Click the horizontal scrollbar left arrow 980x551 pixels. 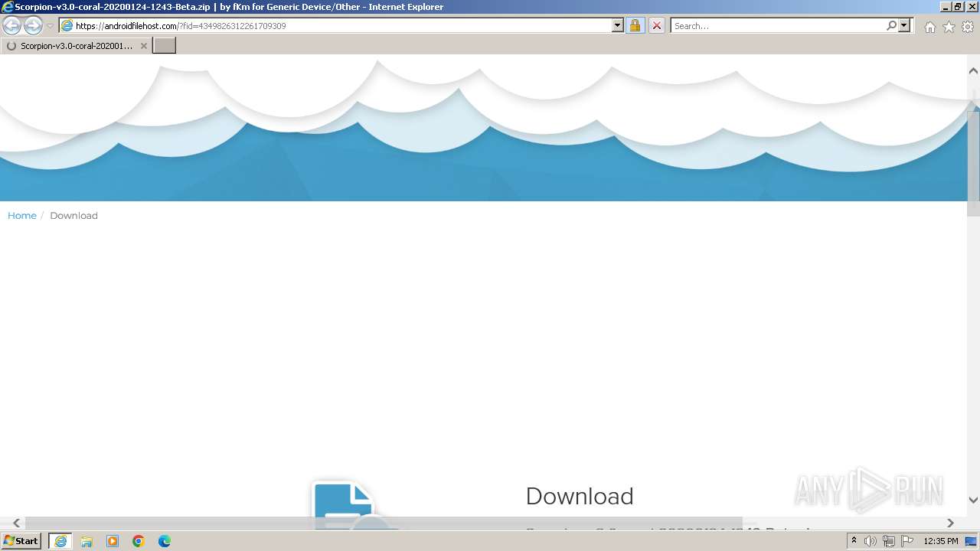16,523
